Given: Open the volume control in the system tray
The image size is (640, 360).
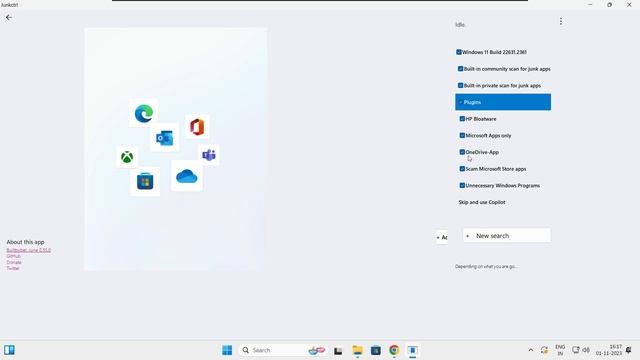Looking at the screenshot, I should (586, 350).
